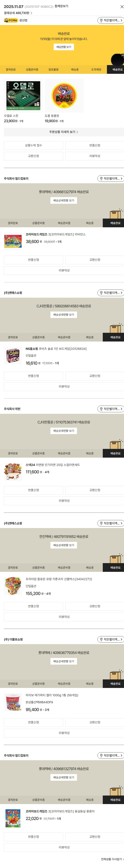Click the 주간배송 delivery badge
The width and height of the screenshot is (124, 868).
(11, 20)
